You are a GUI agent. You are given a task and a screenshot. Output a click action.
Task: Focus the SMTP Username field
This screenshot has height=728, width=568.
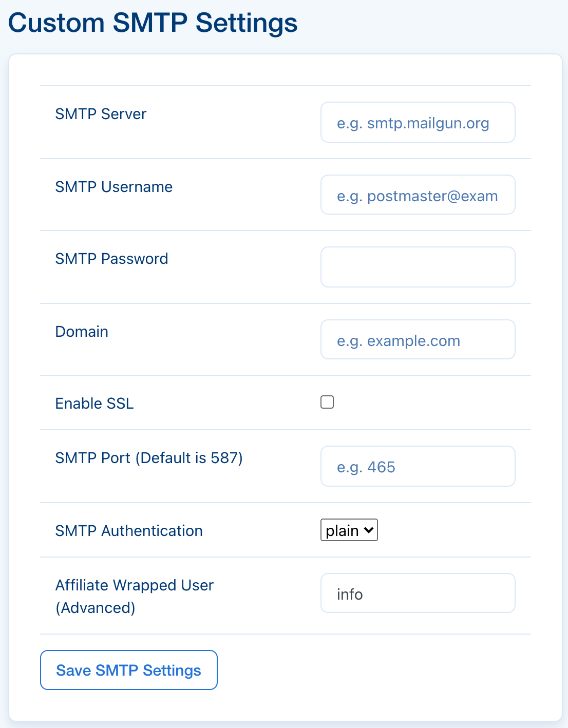[418, 195]
